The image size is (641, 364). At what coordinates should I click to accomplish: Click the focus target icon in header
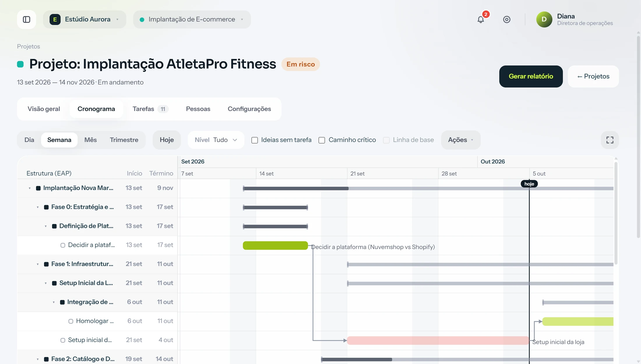pos(507,19)
